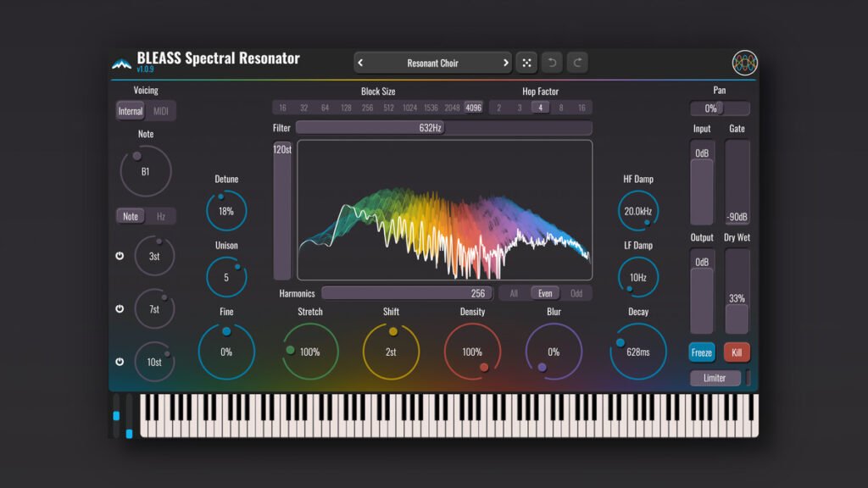Screen dimensions: 868x488
Task: Select All harmonics
Action: [x=514, y=293]
